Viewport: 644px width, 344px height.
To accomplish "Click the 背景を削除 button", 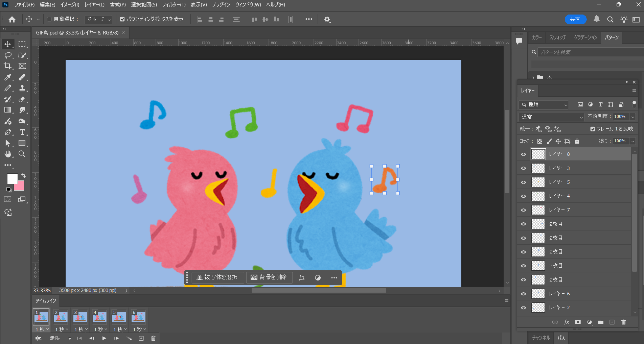I will pyautogui.click(x=269, y=277).
